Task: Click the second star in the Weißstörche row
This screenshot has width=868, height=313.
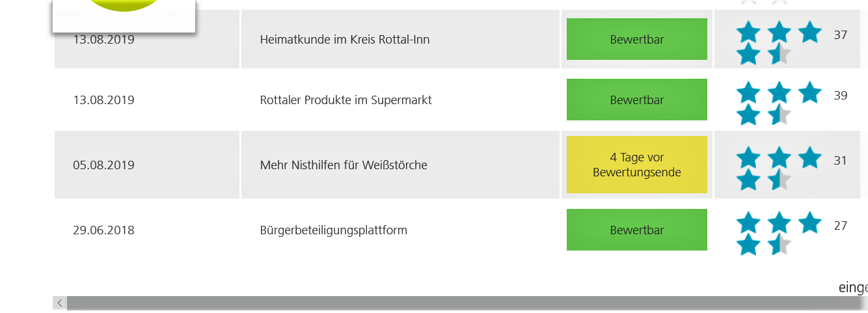Action: tap(780, 157)
